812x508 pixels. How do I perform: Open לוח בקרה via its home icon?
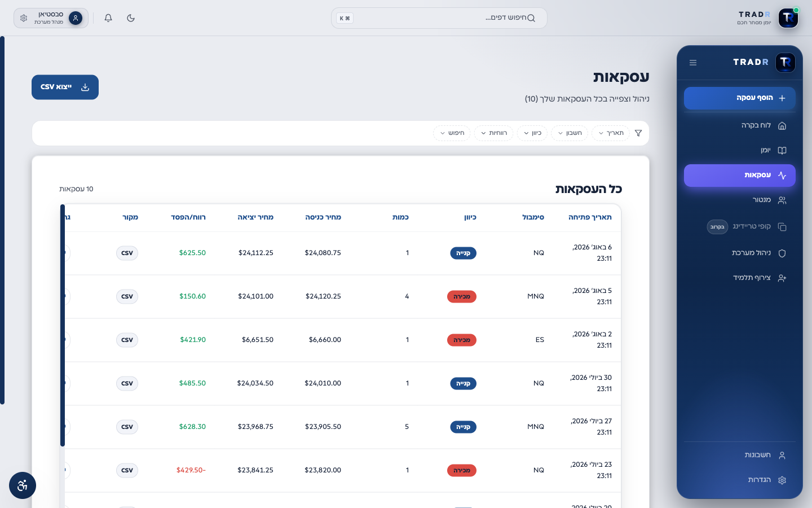coord(782,126)
